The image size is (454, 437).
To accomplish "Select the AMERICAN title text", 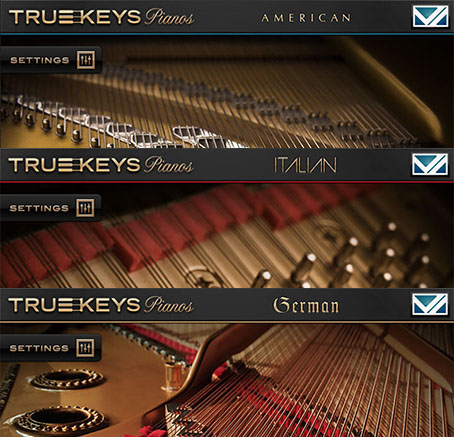I will pyautogui.click(x=306, y=18).
